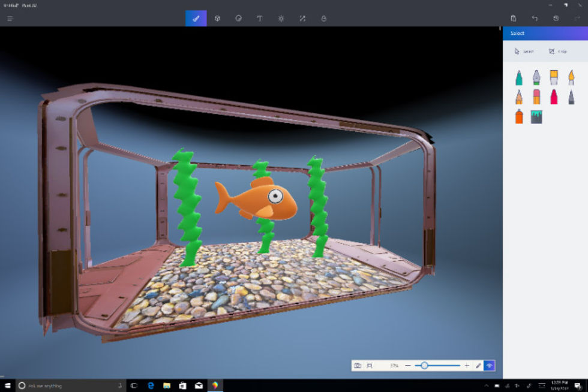588x392 pixels.
Task: Expand the hamburger menu
Action: (10, 19)
